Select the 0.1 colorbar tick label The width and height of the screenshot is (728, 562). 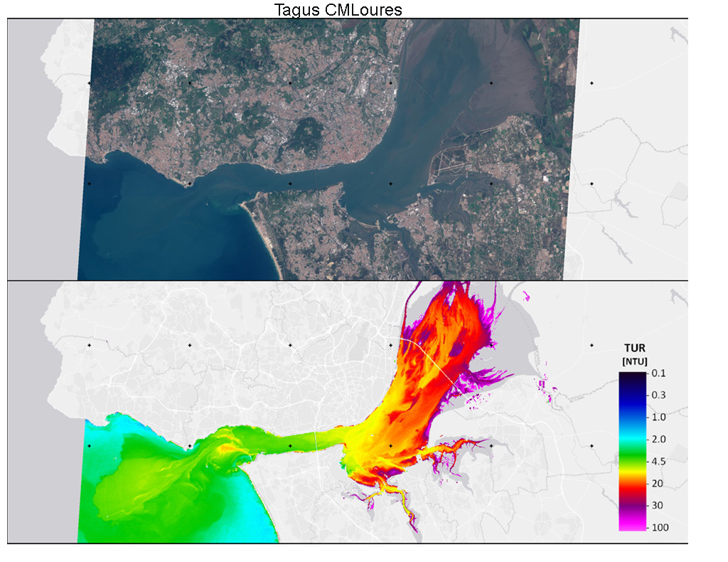tap(658, 373)
